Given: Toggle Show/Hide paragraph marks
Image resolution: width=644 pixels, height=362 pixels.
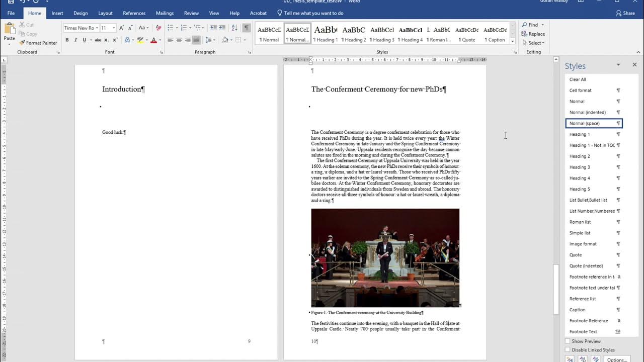Looking at the screenshot, I should pyautogui.click(x=246, y=28).
